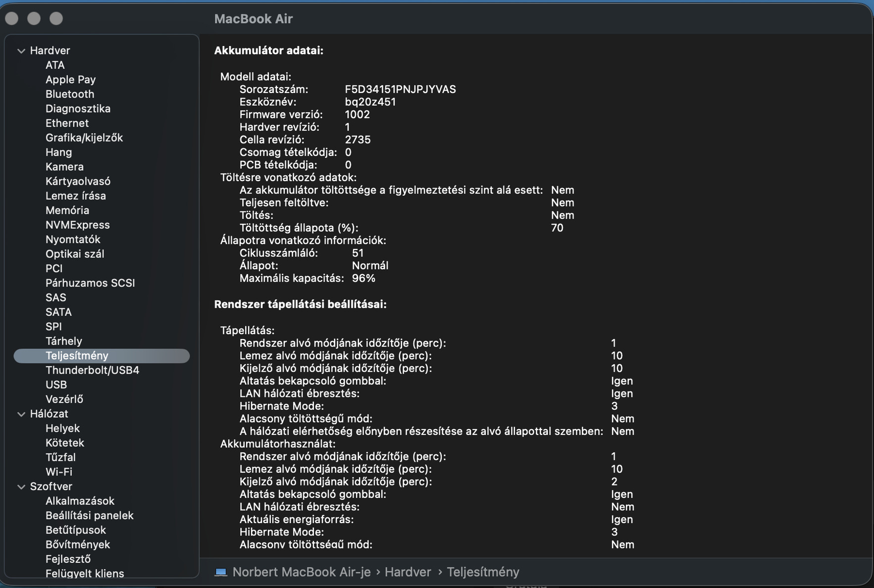This screenshot has height=588, width=874.
Task: Click the serial number F5D34151PNJPJYVAS
Action: pyautogui.click(x=401, y=90)
